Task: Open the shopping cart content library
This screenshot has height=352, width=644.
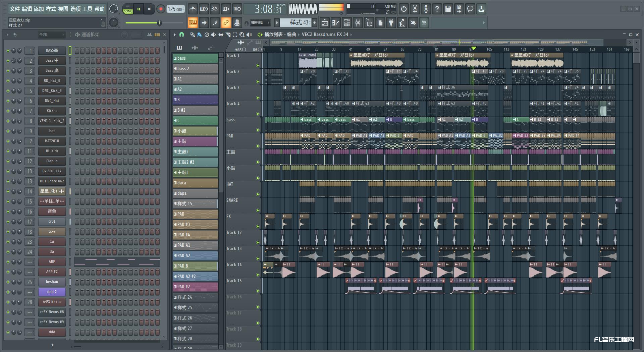Action: pyautogui.click(x=424, y=23)
